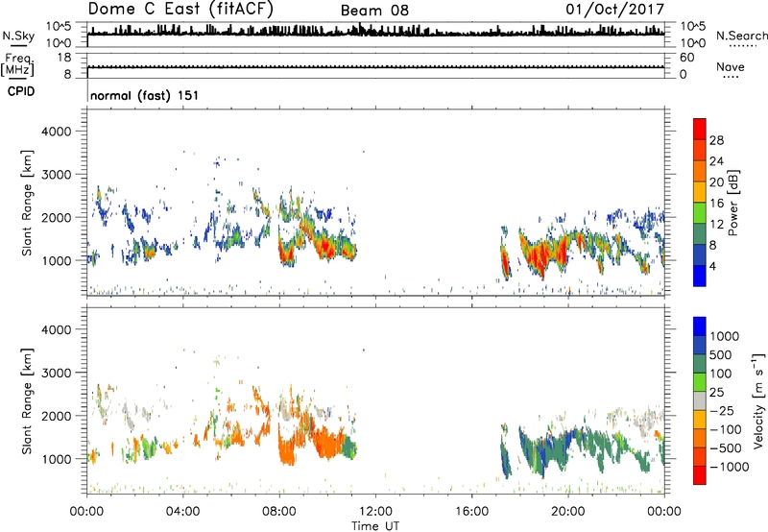Click power panel 'Slant Range [km]' label
768x532 pixels.
tap(27, 203)
